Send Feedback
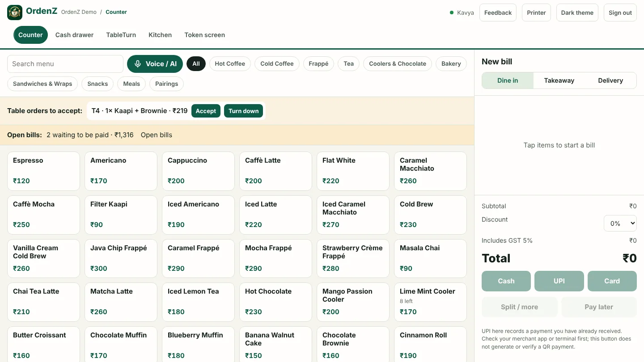 click(498, 13)
